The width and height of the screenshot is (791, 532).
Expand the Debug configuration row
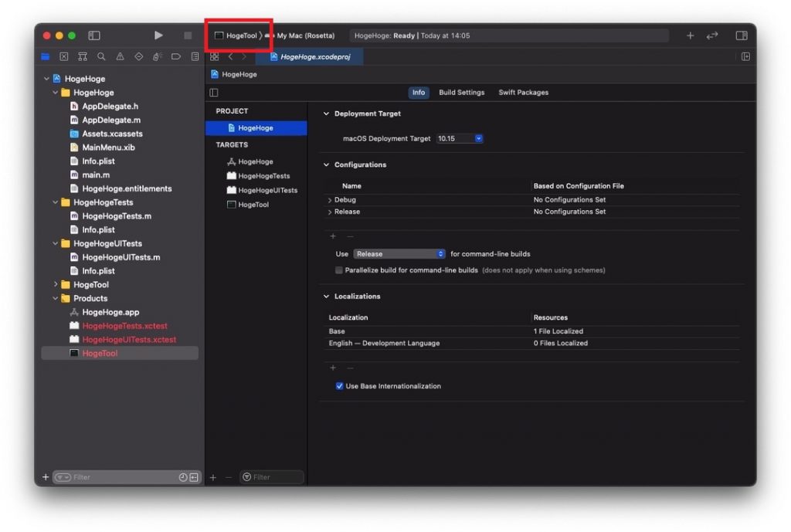[x=329, y=200]
